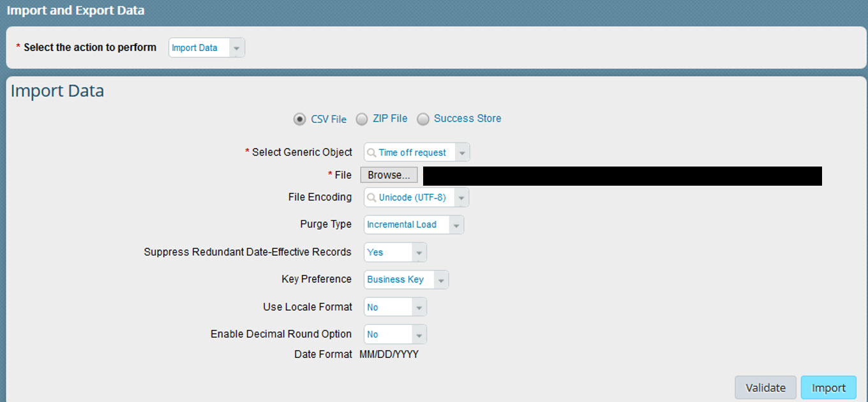Screen dimensions: 868x402
Task: Open the File Encoding dropdown arrow
Action: tap(461, 197)
